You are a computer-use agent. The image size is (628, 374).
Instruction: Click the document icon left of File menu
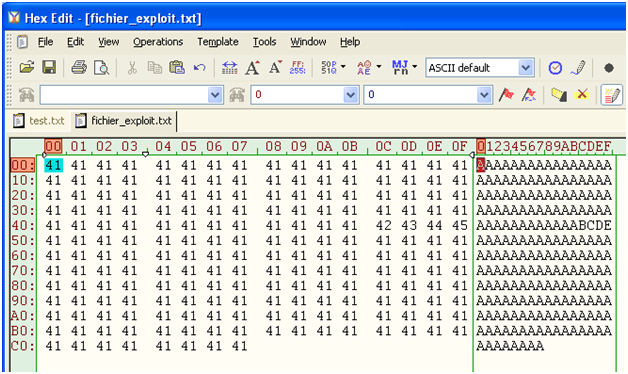pos(22,42)
